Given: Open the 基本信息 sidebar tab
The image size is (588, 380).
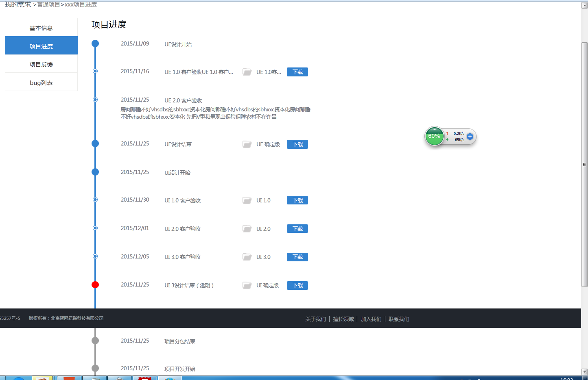Looking at the screenshot, I should click(x=41, y=28).
